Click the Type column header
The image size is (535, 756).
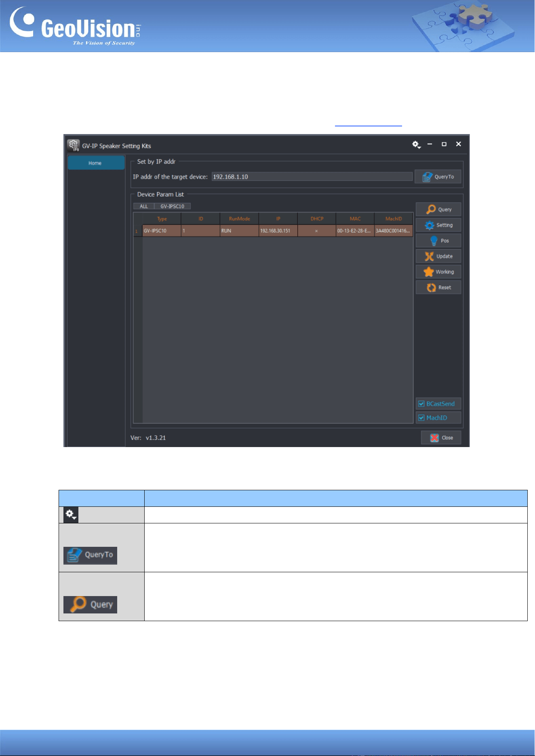(162, 219)
